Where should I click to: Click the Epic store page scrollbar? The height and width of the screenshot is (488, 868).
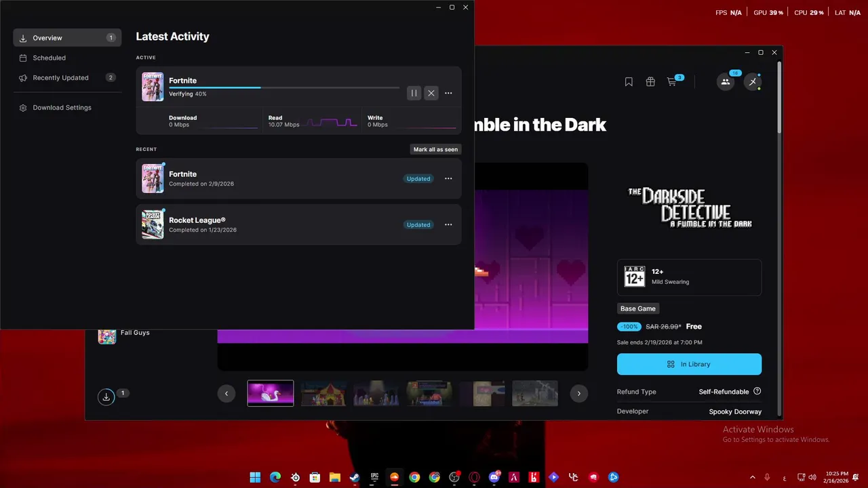(x=779, y=98)
